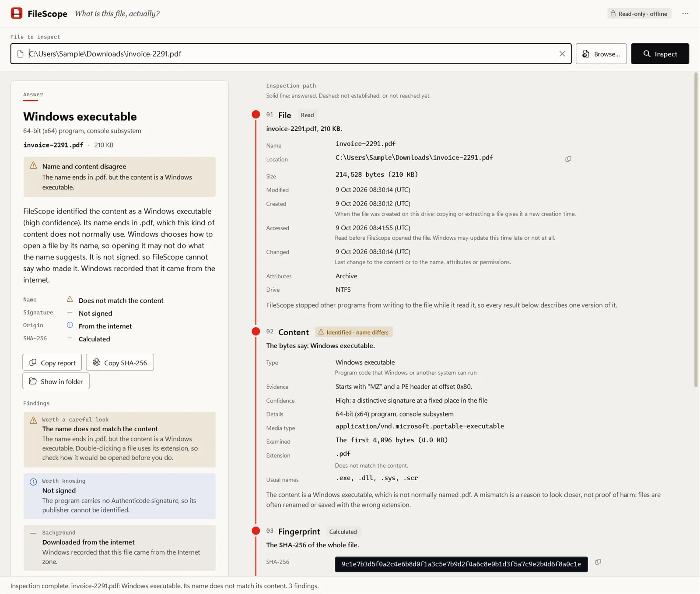Click the Read-only · offline badge
Image resolution: width=700 pixels, height=594 pixels.
639,14
